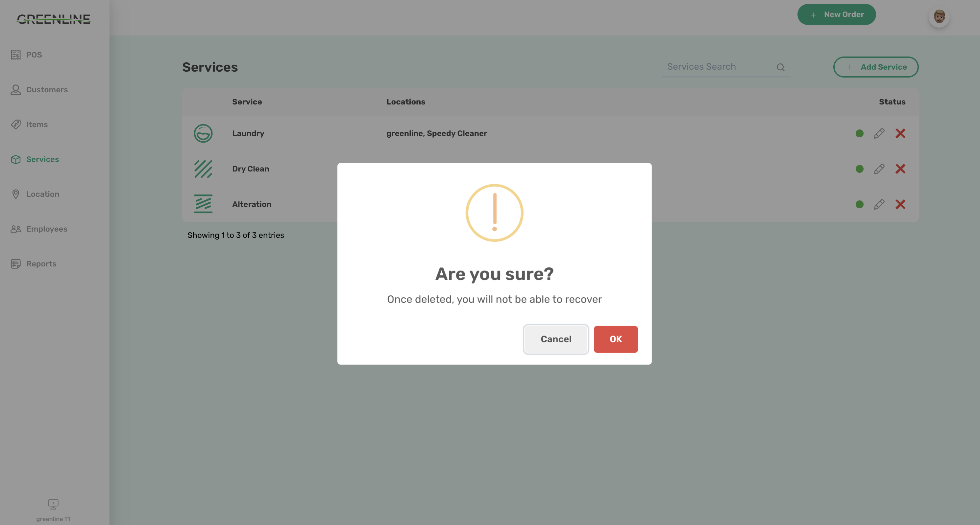This screenshot has width=980, height=525.
Task: Open Reports from the sidebar
Action: coord(41,264)
